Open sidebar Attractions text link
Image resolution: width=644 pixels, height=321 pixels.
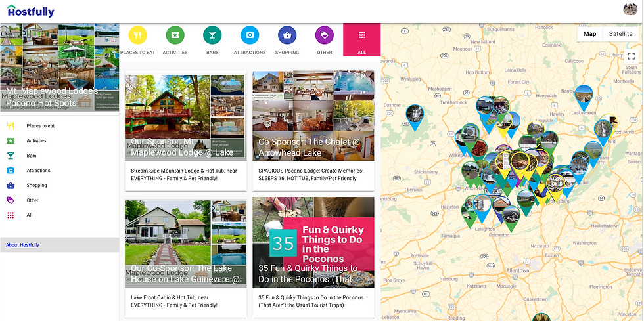(39, 171)
